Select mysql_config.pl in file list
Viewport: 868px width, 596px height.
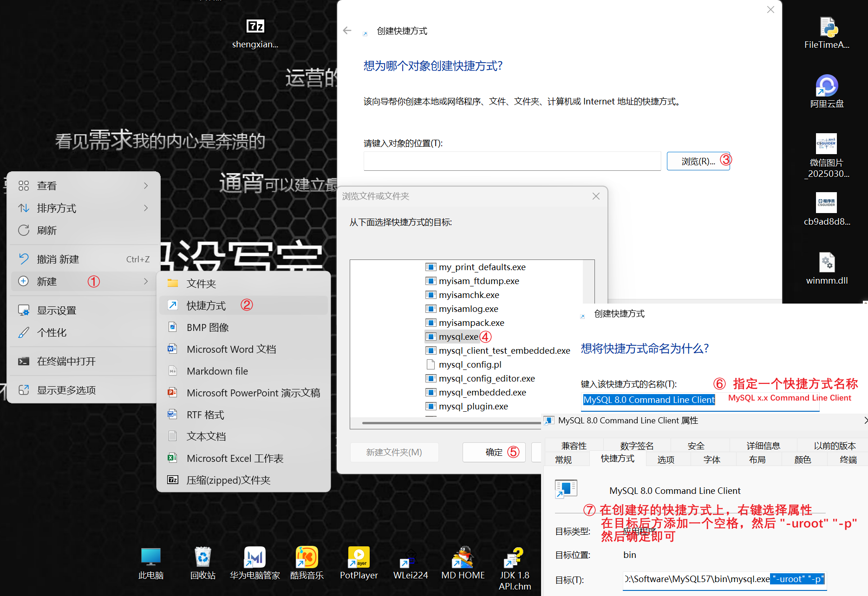tap(463, 364)
